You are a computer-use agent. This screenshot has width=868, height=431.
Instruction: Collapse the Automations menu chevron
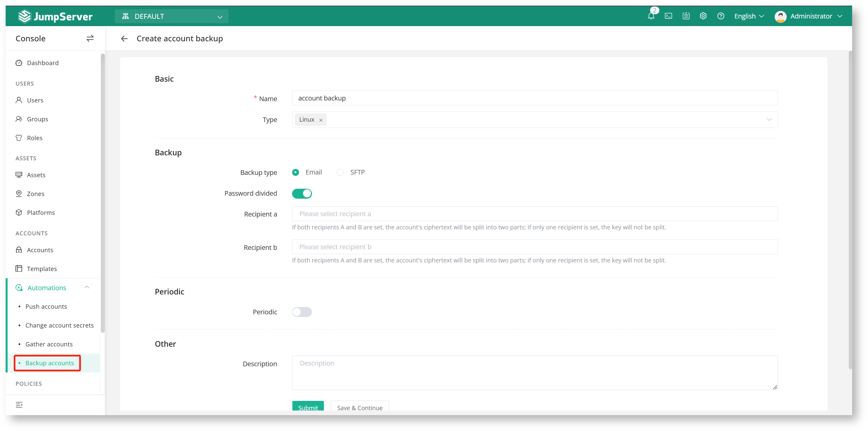point(87,287)
